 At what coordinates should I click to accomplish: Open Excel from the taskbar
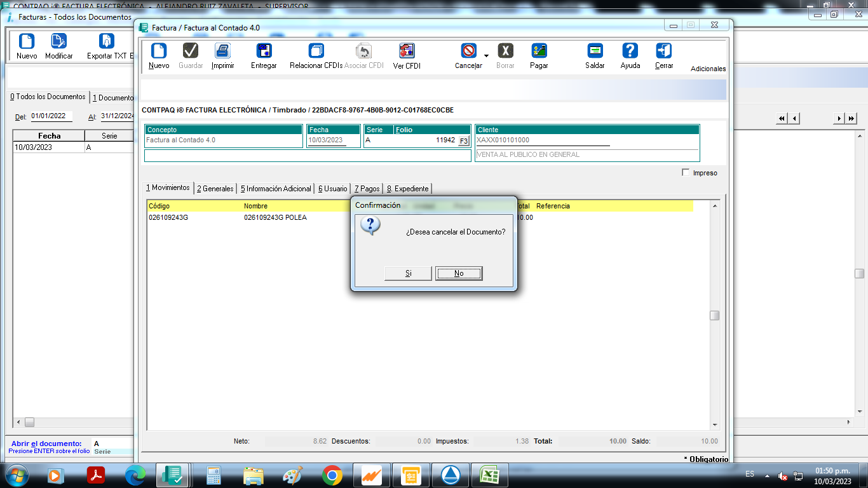point(489,475)
